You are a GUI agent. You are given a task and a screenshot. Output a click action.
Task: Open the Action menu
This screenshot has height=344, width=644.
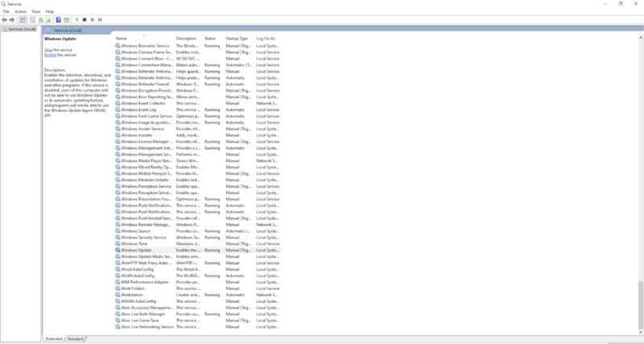pyautogui.click(x=21, y=11)
